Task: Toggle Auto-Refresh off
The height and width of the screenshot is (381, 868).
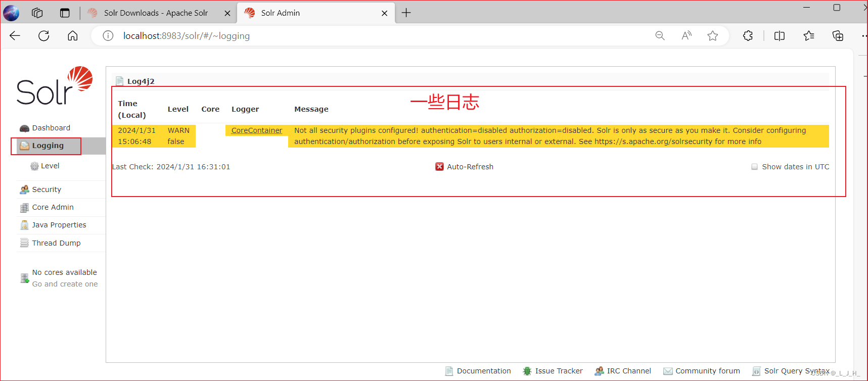Action: click(464, 167)
